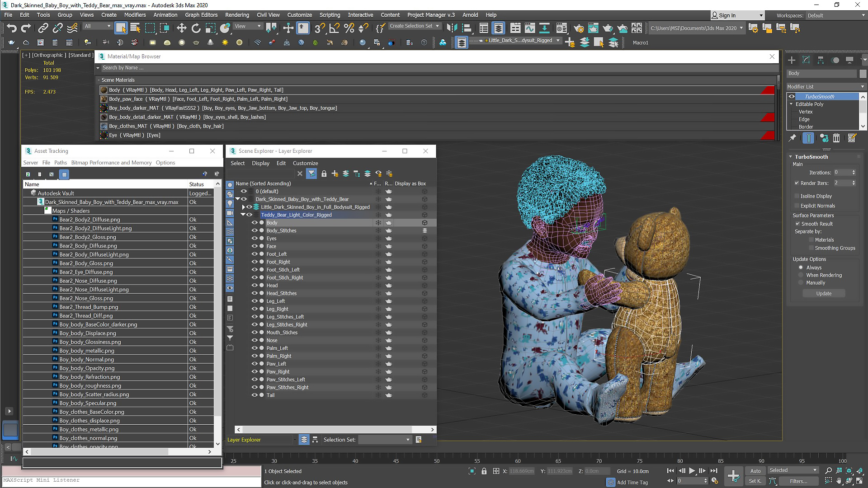Click the Display tab in Scene Explorer
The height and width of the screenshot is (488, 868).
click(x=259, y=163)
